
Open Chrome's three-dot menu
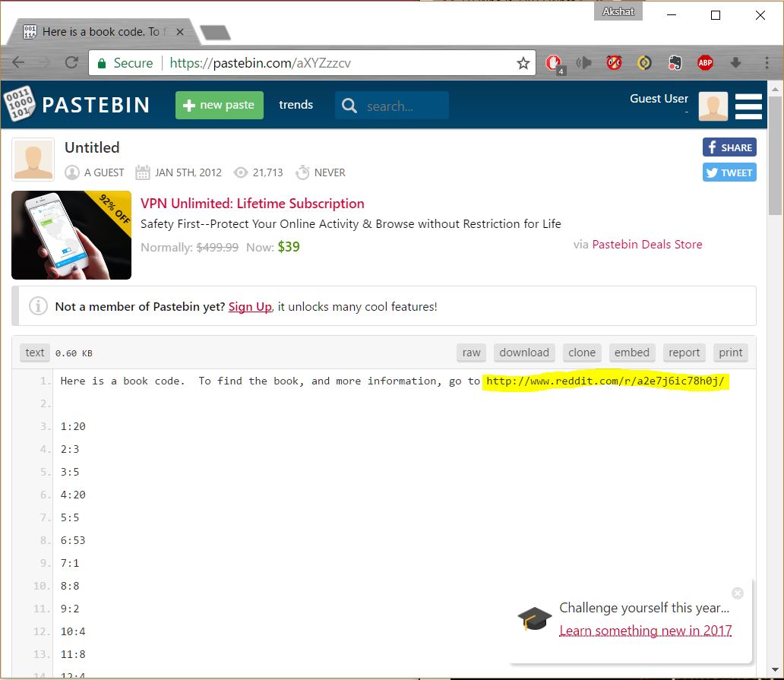(767, 62)
